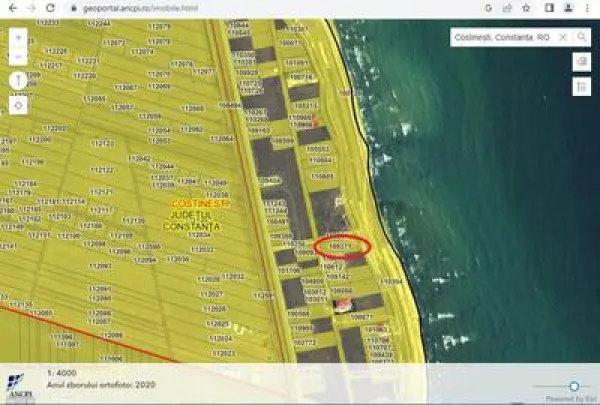Viewport: 600px width, 405px height.
Task: View site info via the padlock icon
Action: click(x=74, y=8)
